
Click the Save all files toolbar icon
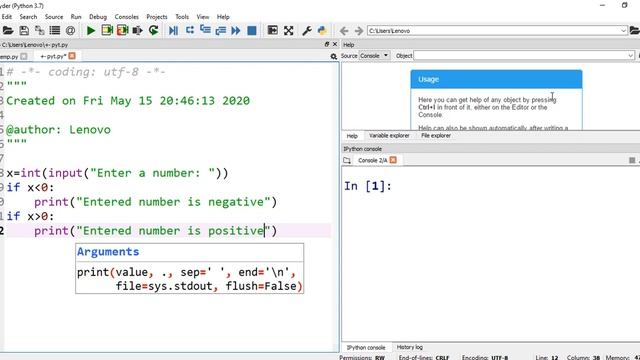click(40, 31)
